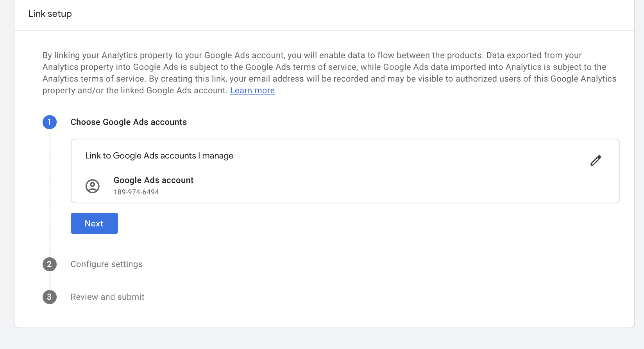This screenshot has height=349, width=644.
Task: Click the Next button
Action: tap(94, 223)
